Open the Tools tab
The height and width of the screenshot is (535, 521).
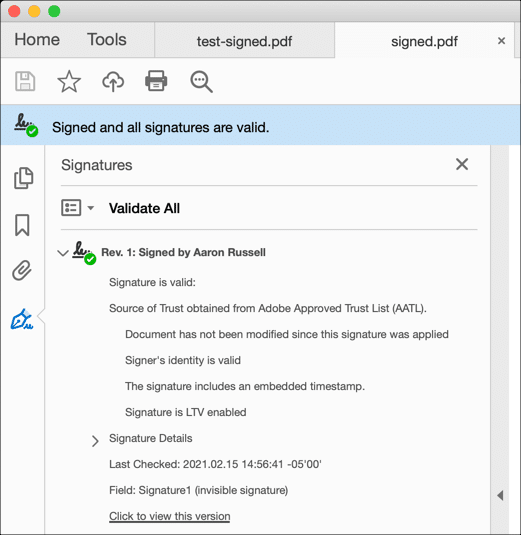(x=107, y=39)
